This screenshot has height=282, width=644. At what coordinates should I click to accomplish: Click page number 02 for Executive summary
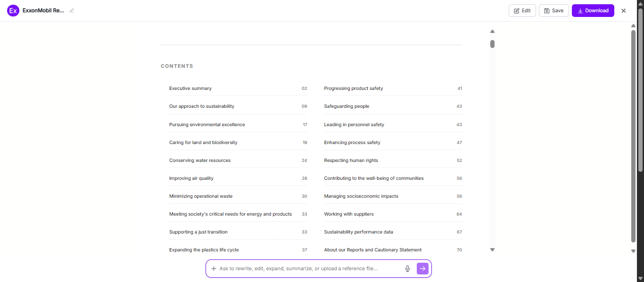point(305,89)
